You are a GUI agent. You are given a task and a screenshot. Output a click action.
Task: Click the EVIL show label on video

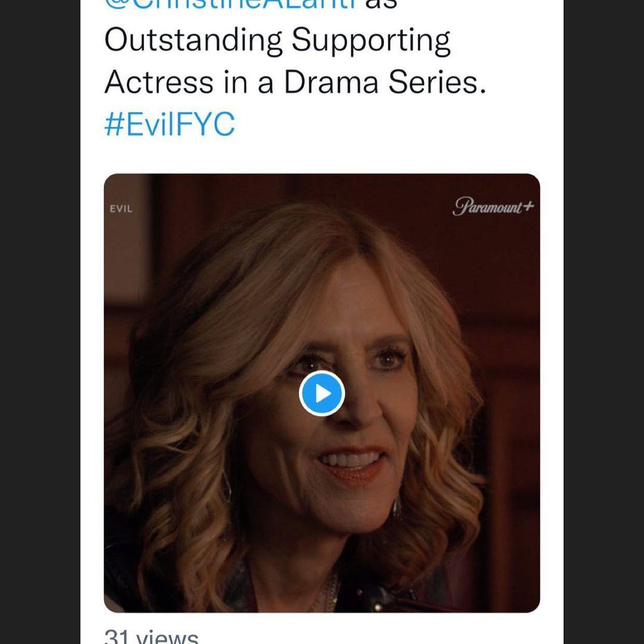click(x=121, y=209)
